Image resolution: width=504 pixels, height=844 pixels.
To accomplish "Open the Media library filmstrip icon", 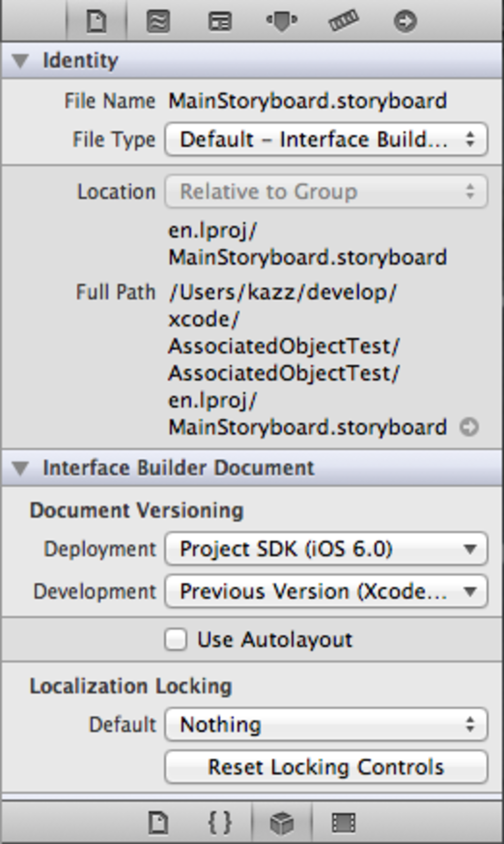I will (343, 822).
